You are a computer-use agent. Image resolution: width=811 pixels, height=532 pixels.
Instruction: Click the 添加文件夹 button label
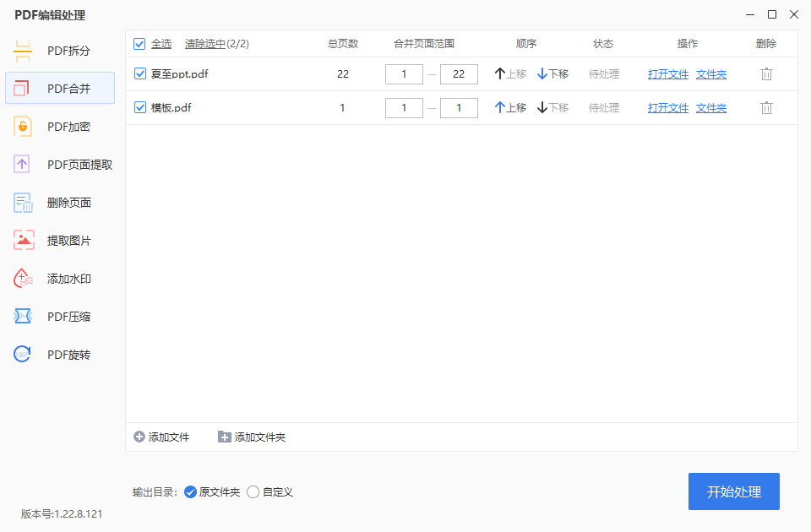260,437
